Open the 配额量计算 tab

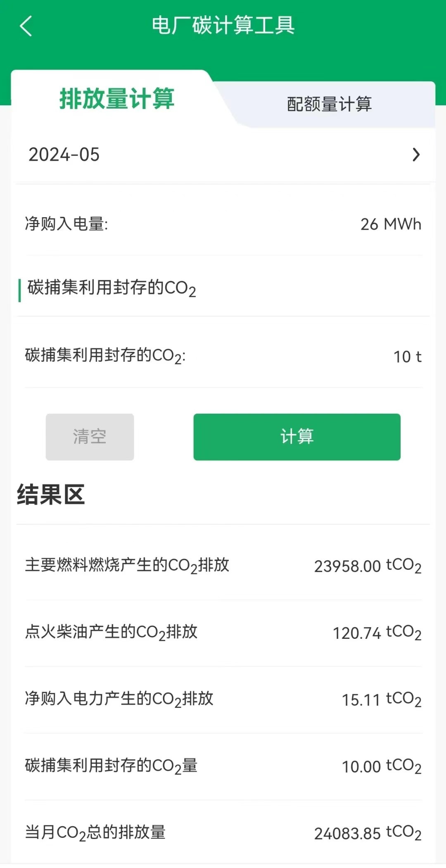329,104
